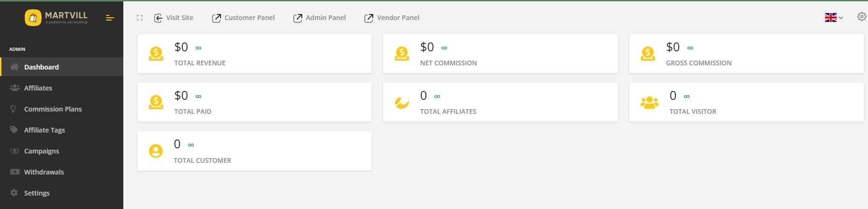Collapse the sidebar with hamburger toggle
Image resolution: width=868 pixels, height=209 pixels.
(110, 18)
